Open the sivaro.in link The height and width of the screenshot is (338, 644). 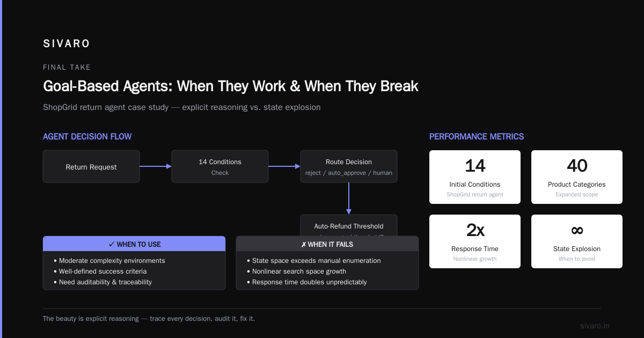pyautogui.click(x=595, y=326)
